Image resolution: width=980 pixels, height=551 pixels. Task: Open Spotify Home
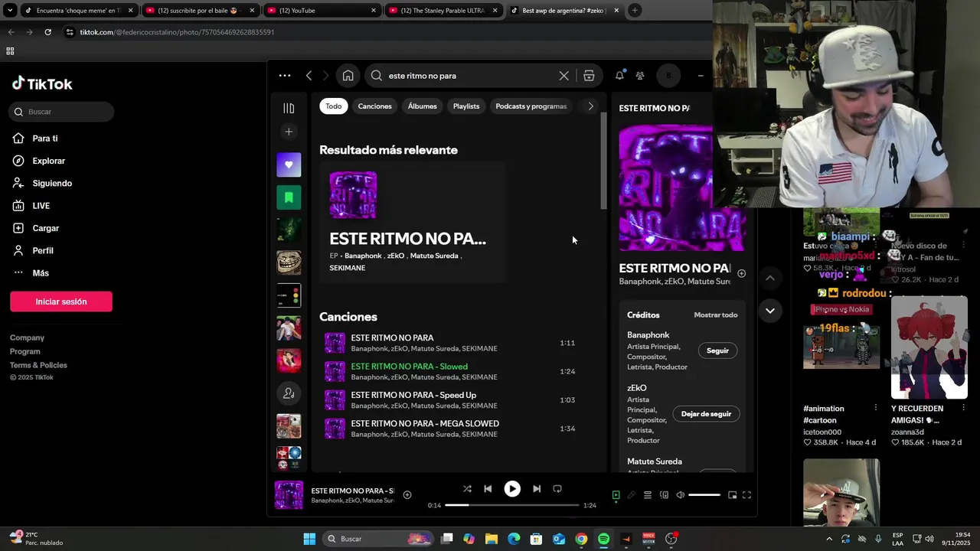348,76
